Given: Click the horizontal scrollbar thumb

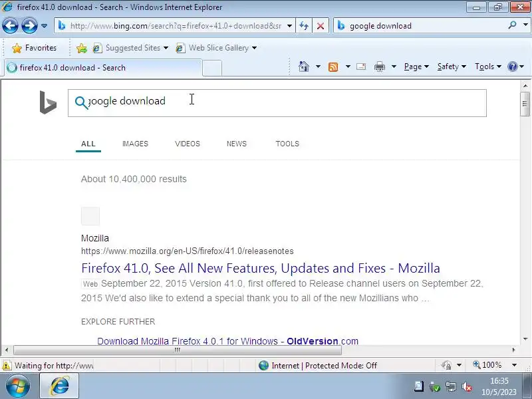Looking at the screenshot, I should [x=177, y=350].
